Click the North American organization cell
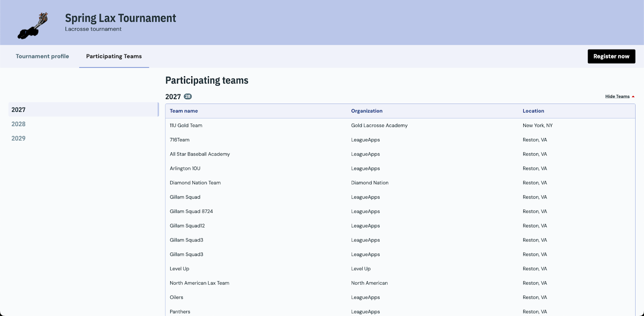 coord(369,283)
